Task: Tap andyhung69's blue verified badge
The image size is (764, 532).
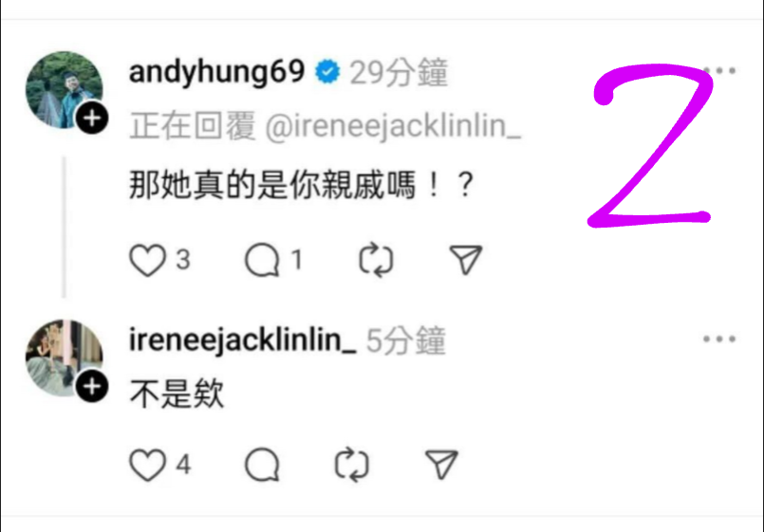Action: click(x=327, y=72)
